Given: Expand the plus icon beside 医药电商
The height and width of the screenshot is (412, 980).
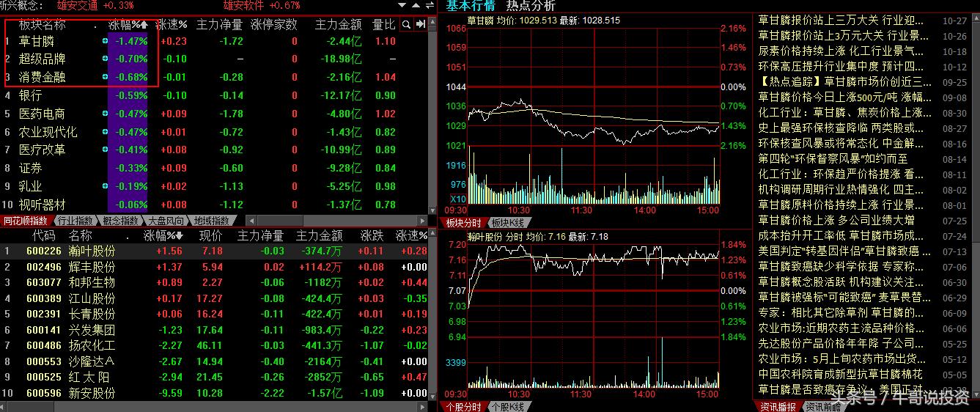Looking at the screenshot, I should 105,114.
